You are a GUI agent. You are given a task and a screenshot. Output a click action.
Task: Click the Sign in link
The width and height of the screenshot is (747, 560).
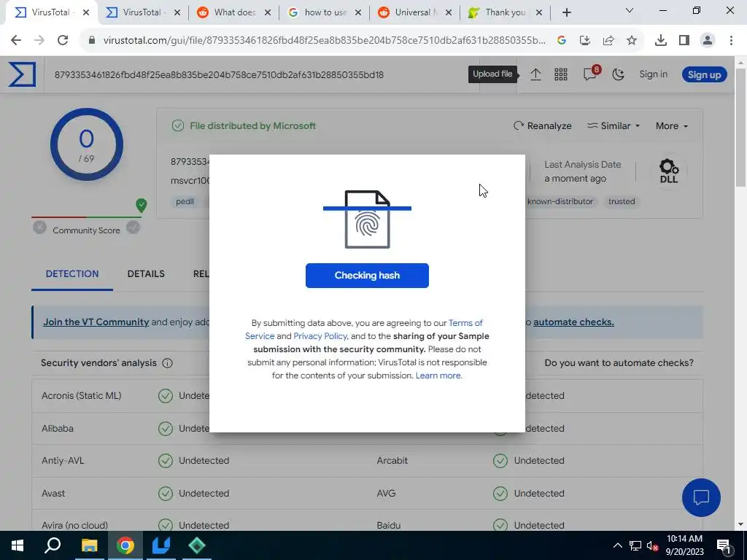[653, 74]
